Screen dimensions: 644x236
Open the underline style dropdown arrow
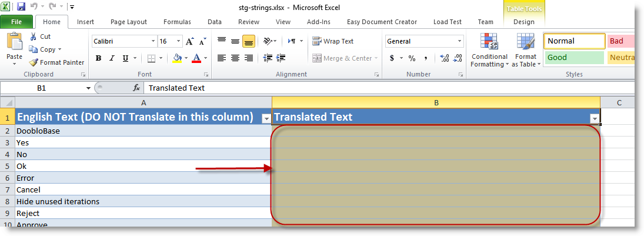(135, 58)
